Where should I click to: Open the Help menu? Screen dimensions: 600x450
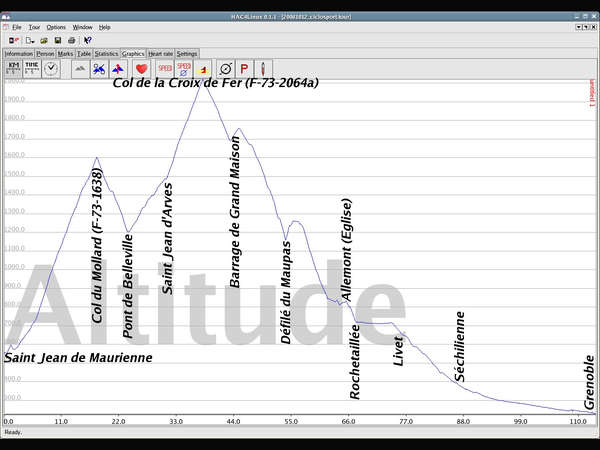[104, 27]
